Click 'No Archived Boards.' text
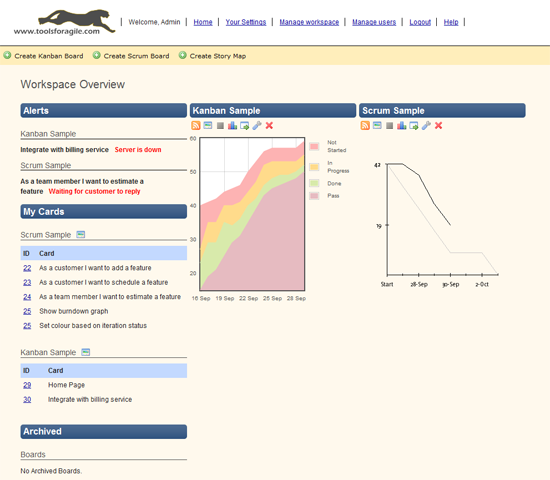 coord(51,471)
